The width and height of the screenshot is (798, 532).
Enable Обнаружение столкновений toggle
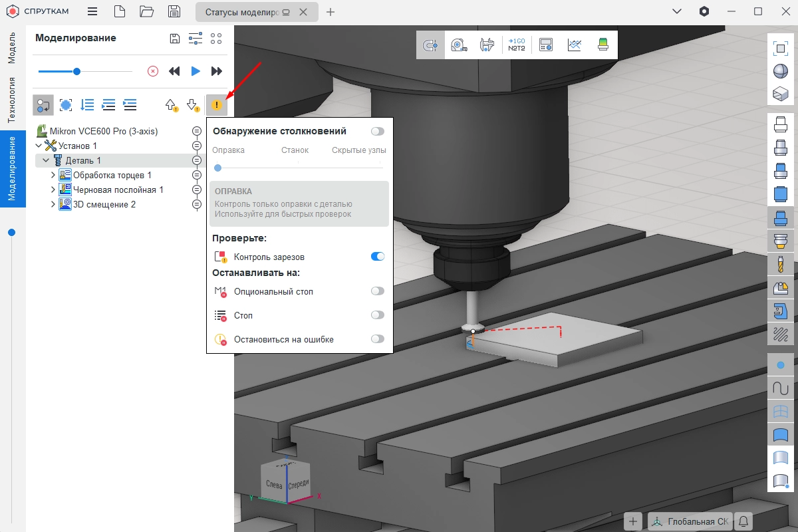[x=378, y=132]
